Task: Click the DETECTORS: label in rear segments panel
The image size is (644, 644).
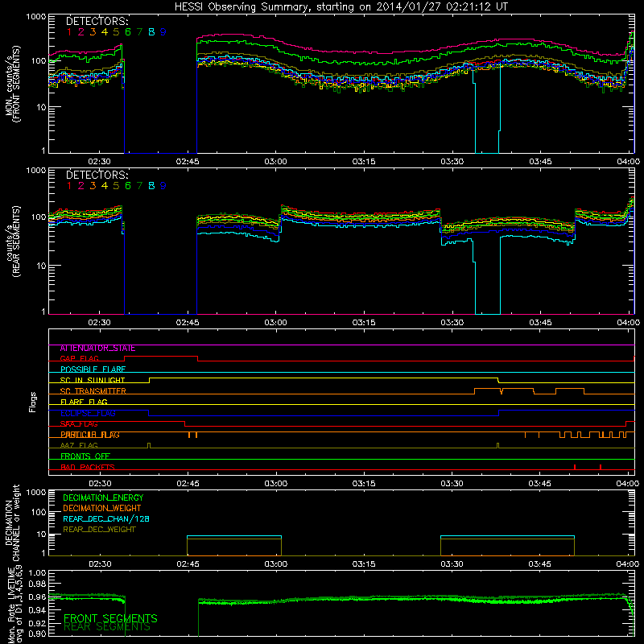Action: (x=97, y=175)
